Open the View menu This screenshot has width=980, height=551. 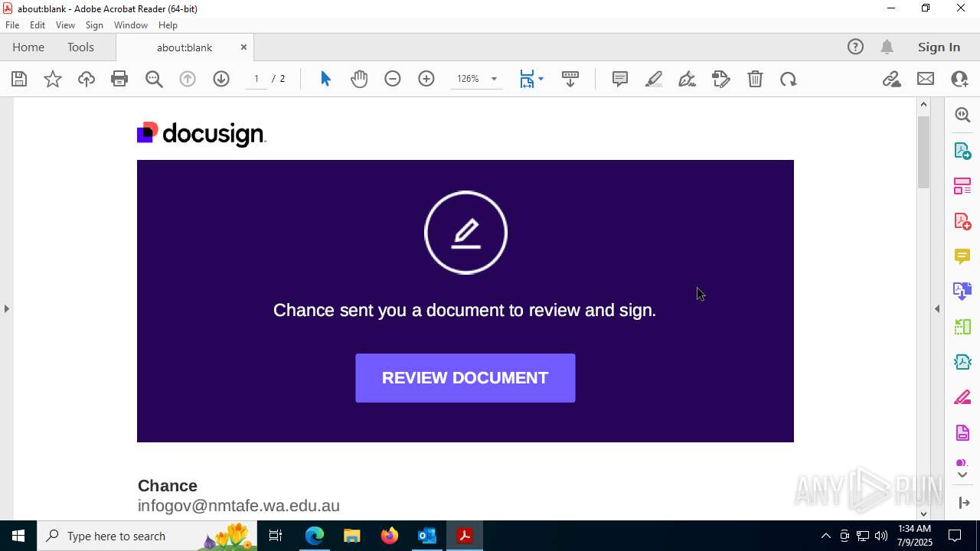pyautogui.click(x=66, y=25)
